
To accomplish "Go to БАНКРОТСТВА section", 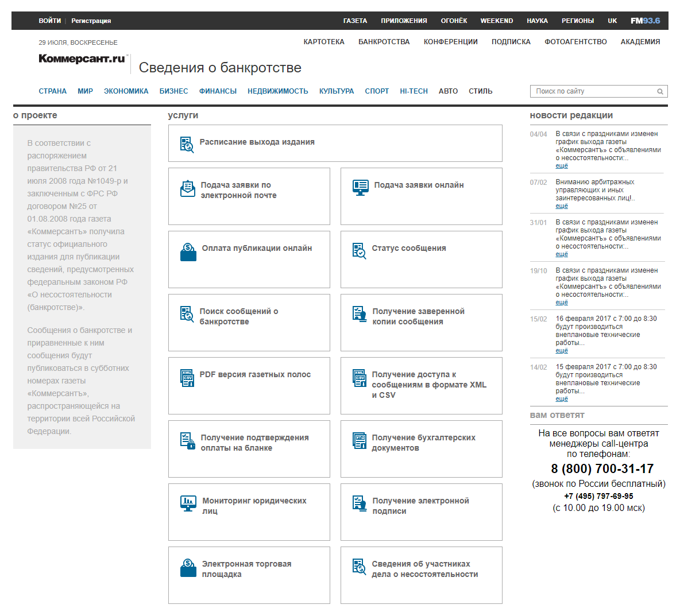I will (384, 41).
